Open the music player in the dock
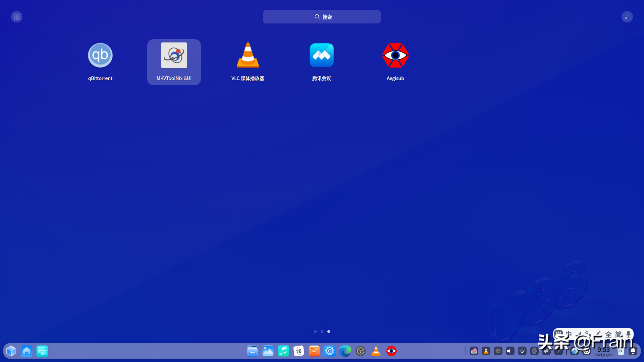 [x=283, y=351]
